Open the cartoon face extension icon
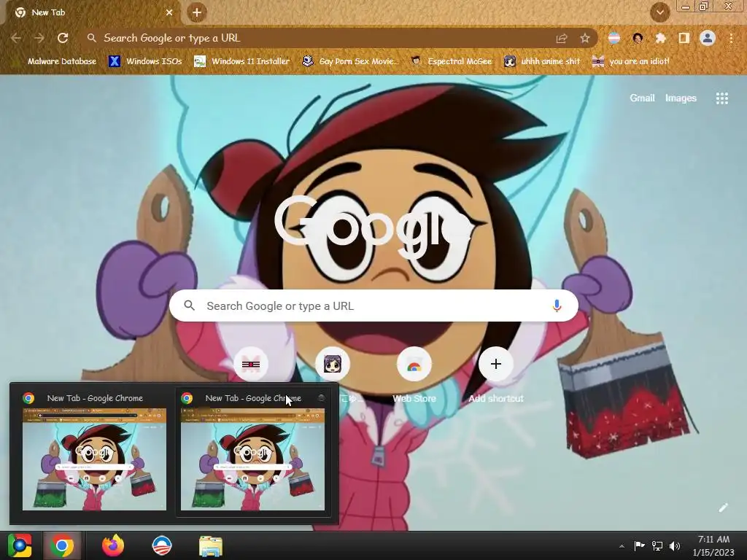The image size is (747, 560). [638, 39]
